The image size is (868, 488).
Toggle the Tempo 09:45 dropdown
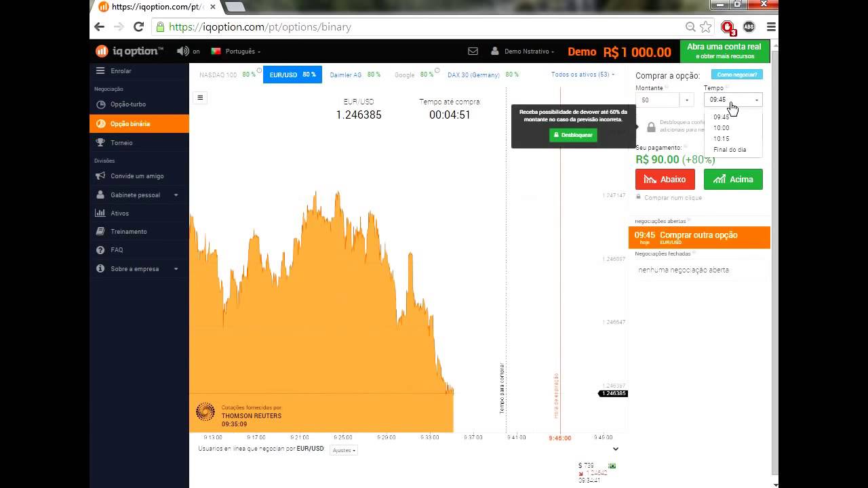(733, 100)
